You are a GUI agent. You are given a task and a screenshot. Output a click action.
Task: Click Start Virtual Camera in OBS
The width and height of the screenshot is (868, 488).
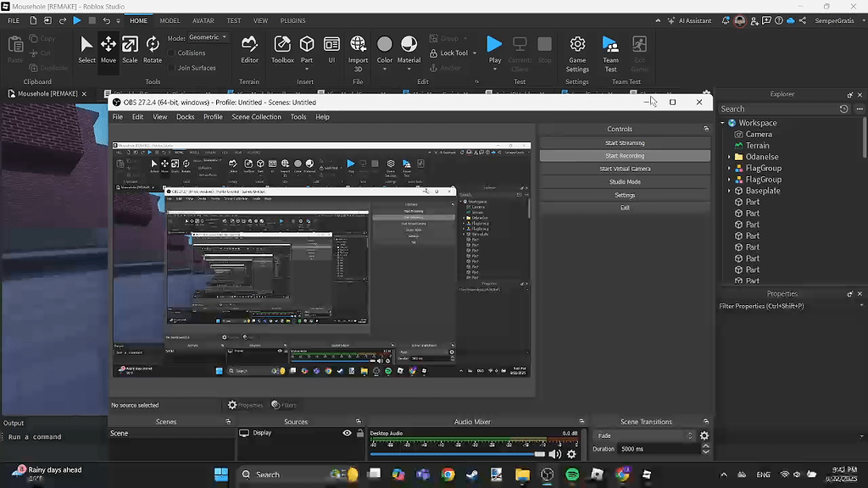pos(625,168)
